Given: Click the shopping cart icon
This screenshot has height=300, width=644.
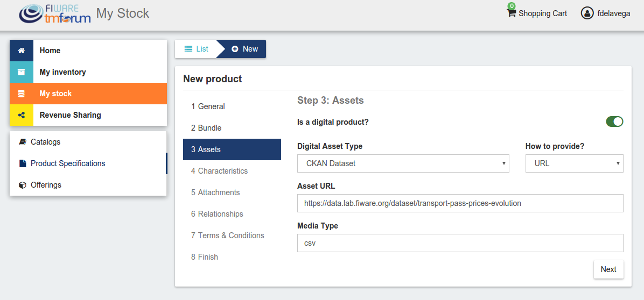Looking at the screenshot, I should [512, 13].
